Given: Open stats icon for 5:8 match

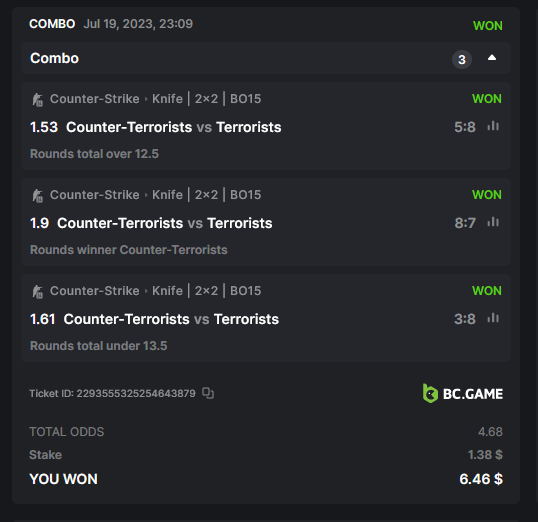Looking at the screenshot, I should tap(493, 126).
